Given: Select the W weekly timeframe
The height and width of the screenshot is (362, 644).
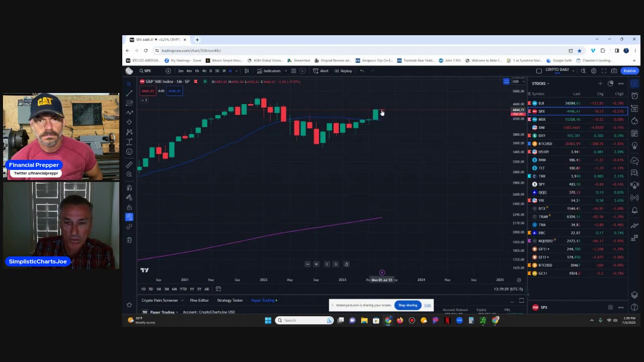Looking at the screenshot, I should (x=224, y=71).
